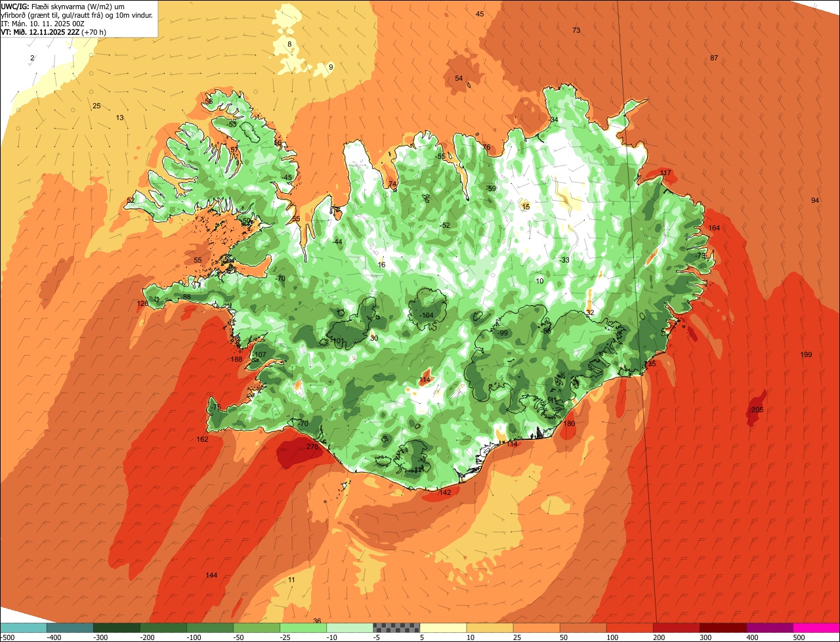Click the 117 value on the northeast coast
Viewport: 840px width, 642px height.
pos(665,173)
